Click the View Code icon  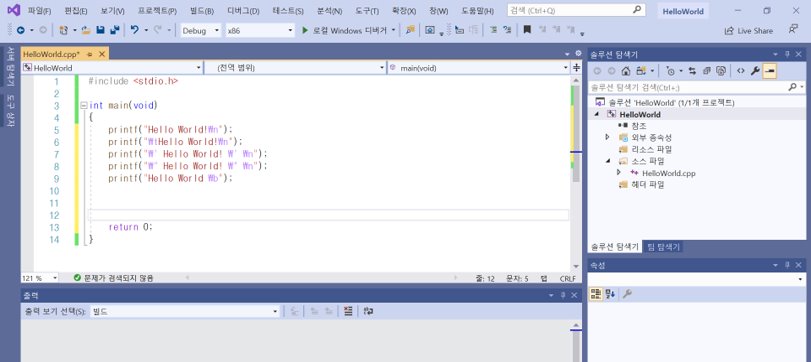pos(741,71)
